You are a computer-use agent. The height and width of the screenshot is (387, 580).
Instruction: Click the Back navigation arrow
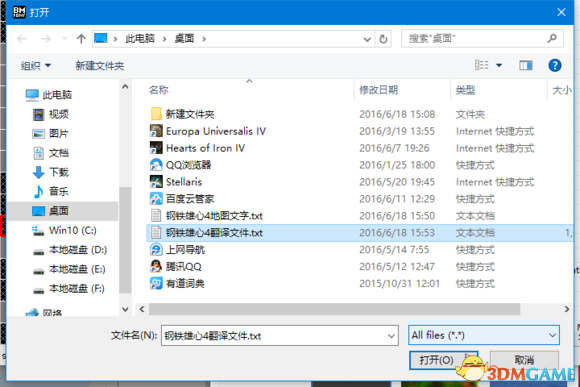click(x=22, y=38)
